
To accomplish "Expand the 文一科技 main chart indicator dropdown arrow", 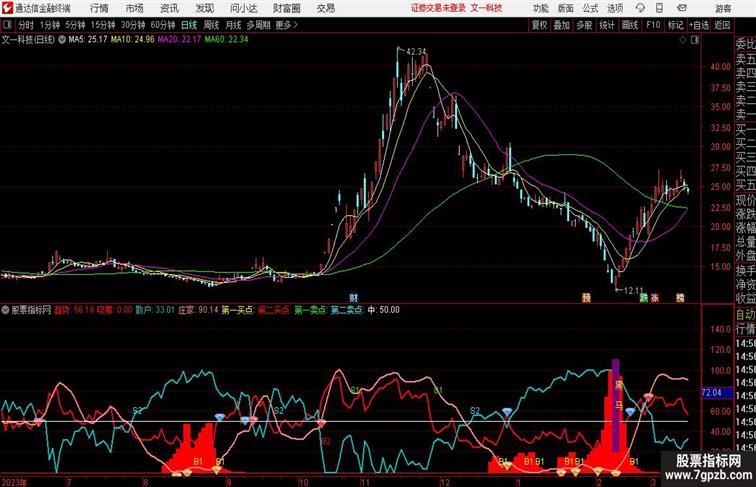I will (x=62, y=40).
